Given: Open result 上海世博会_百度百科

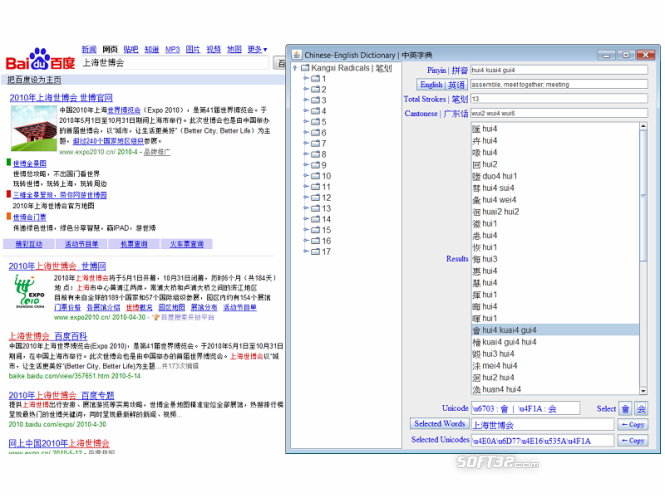Looking at the screenshot, I should [x=48, y=336].
